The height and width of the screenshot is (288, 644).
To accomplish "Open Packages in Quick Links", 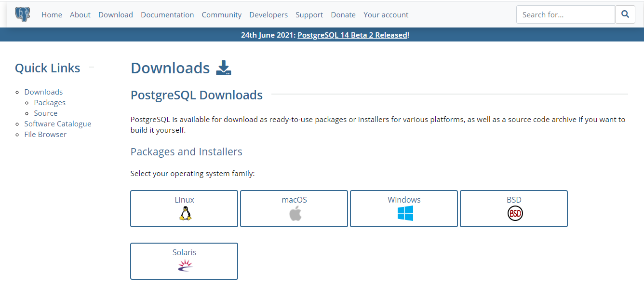I will pyautogui.click(x=50, y=102).
